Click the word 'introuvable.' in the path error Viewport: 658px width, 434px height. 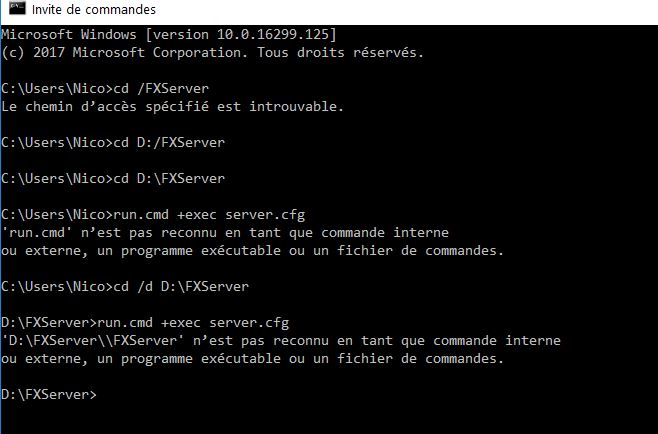297,107
